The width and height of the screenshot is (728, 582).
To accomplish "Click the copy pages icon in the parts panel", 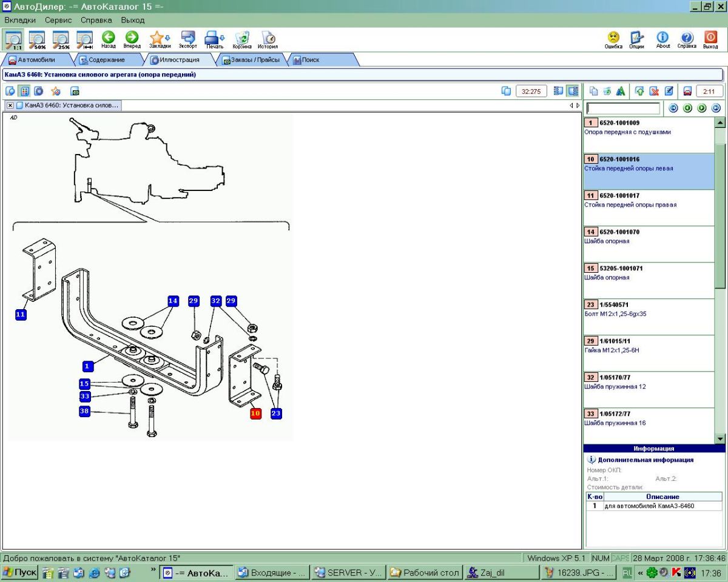I will click(x=594, y=91).
